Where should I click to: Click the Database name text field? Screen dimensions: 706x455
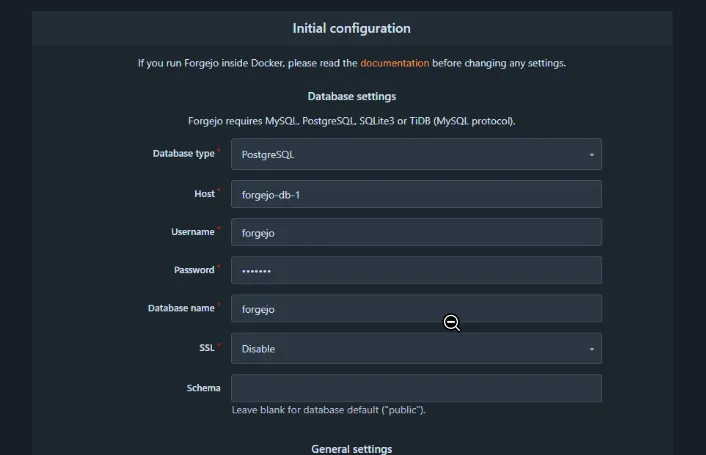coord(416,309)
